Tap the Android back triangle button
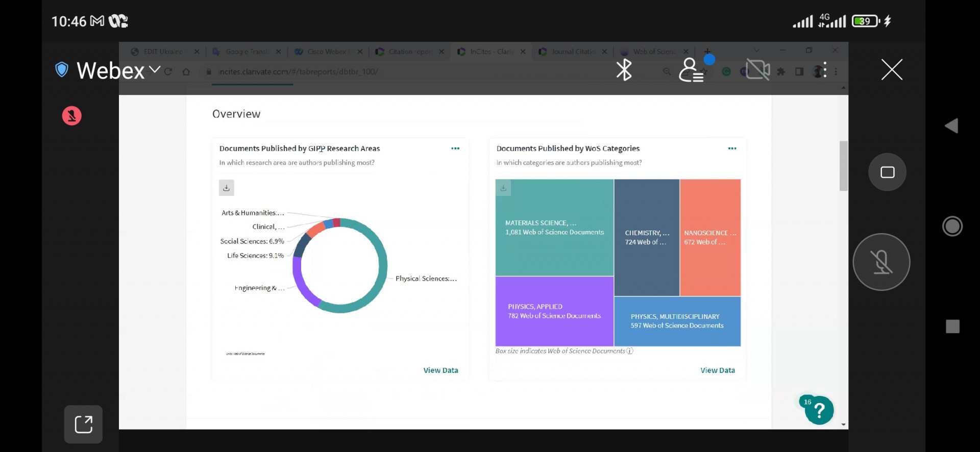Viewport: 980px width, 452px height. point(951,126)
